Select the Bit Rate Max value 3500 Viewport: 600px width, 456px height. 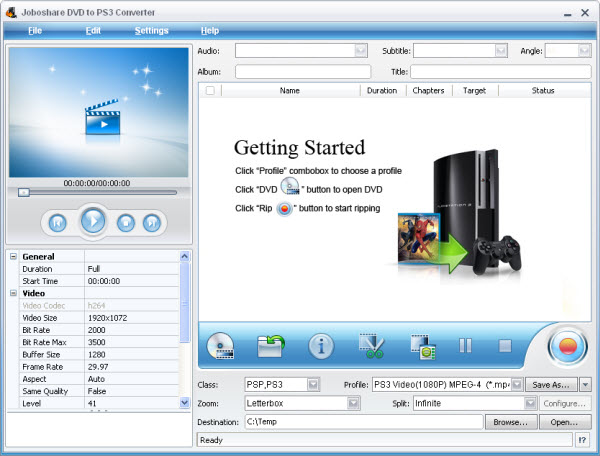click(x=132, y=342)
